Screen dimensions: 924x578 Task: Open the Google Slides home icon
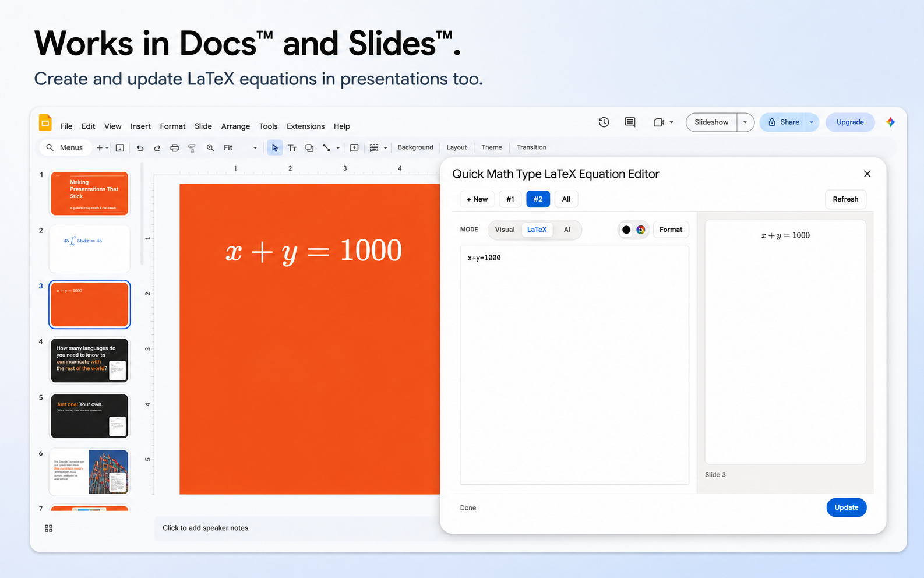pyautogui.click(x=45, y=122)
